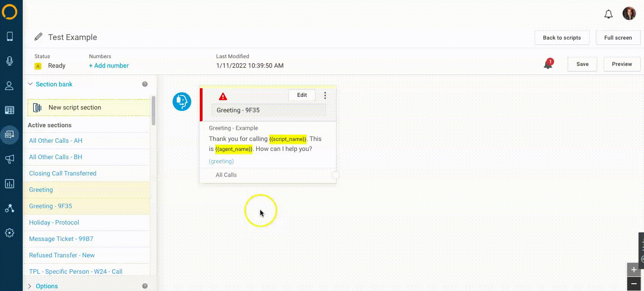Click the + Add number link
This screenshot has width=644, height=291.
coord(109,65)
